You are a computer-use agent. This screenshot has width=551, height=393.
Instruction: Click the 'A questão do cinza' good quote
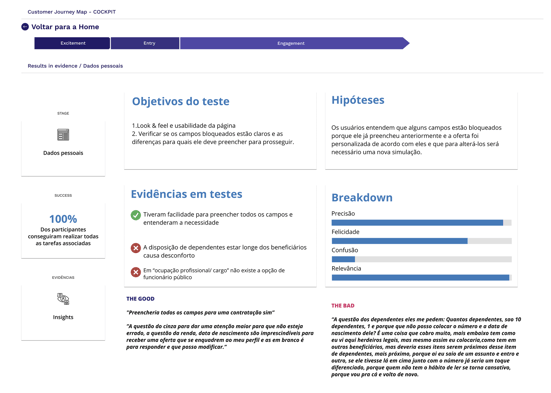(x=220, y=337)
